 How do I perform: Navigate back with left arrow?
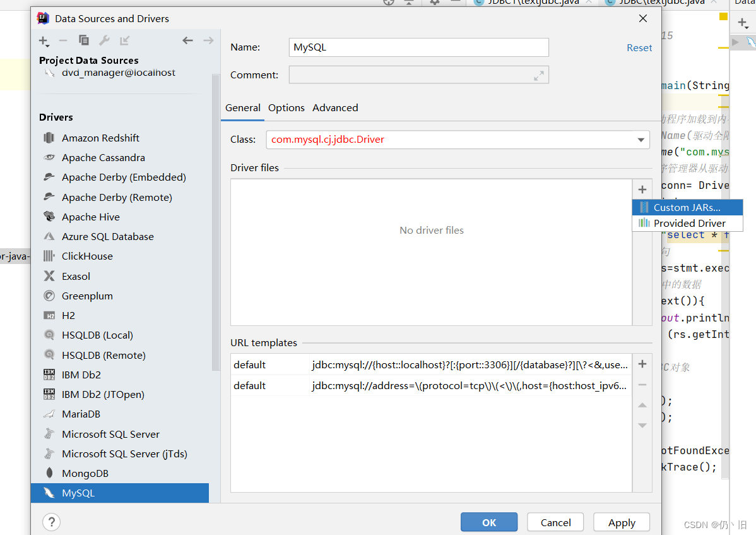click(x=187, y=40)
